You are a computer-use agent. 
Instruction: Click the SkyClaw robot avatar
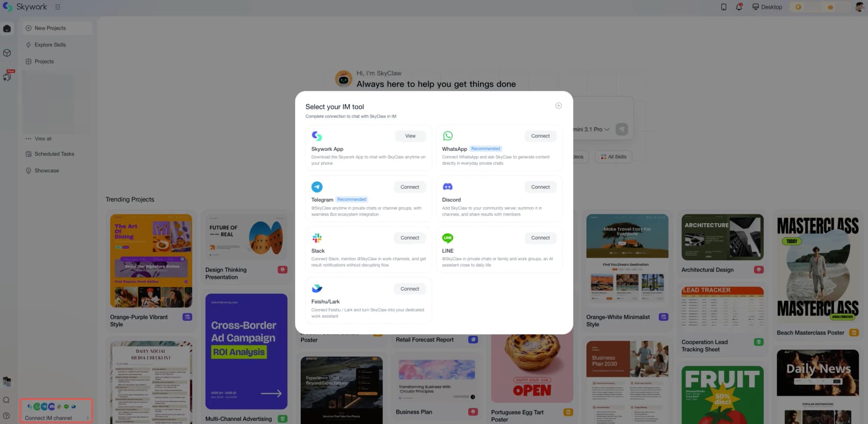(344, 79)
